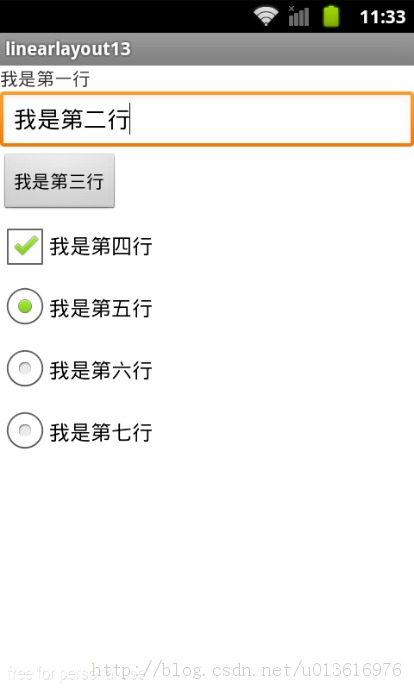The width and height of the screenshot is (414, 690).
Task: Select the 我是第五行 radio circle
Action: pyautogui.click(x=25, y=306)
